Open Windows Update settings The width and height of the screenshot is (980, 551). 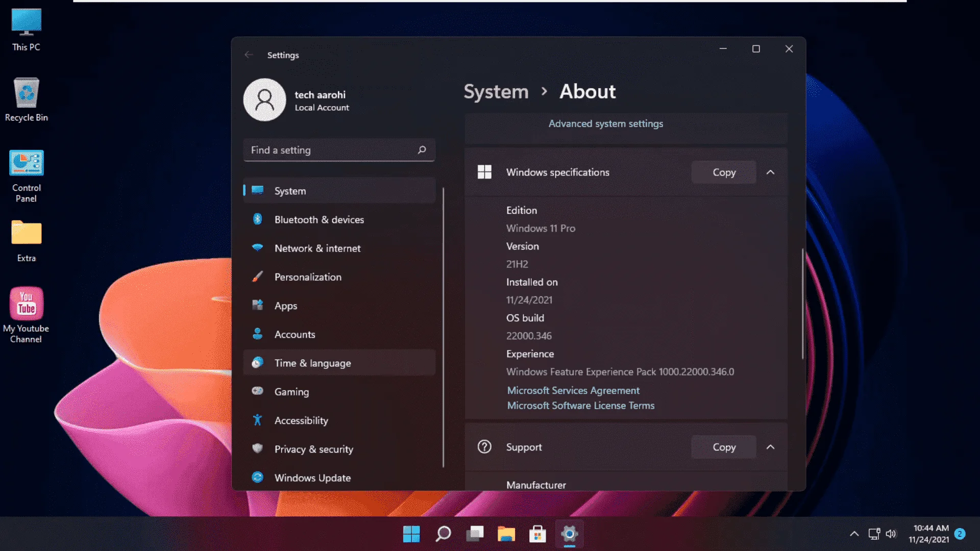(x=339, y=478)
